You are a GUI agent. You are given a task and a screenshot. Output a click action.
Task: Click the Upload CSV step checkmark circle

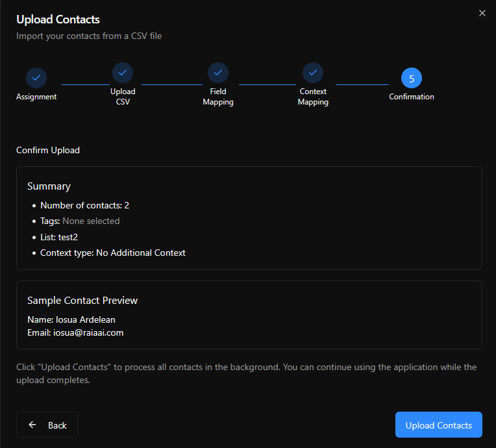point(123,73)
